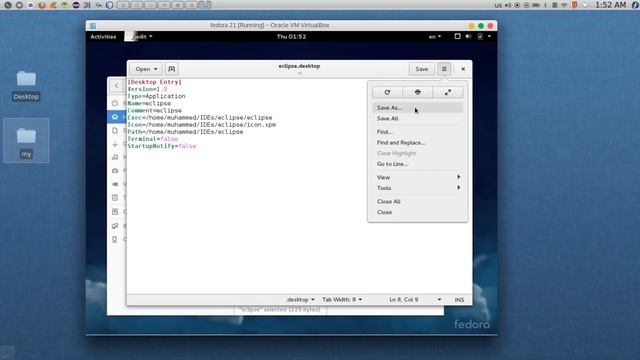Select the Downloads arrow icon in Files sidebar

coord(115,144)
